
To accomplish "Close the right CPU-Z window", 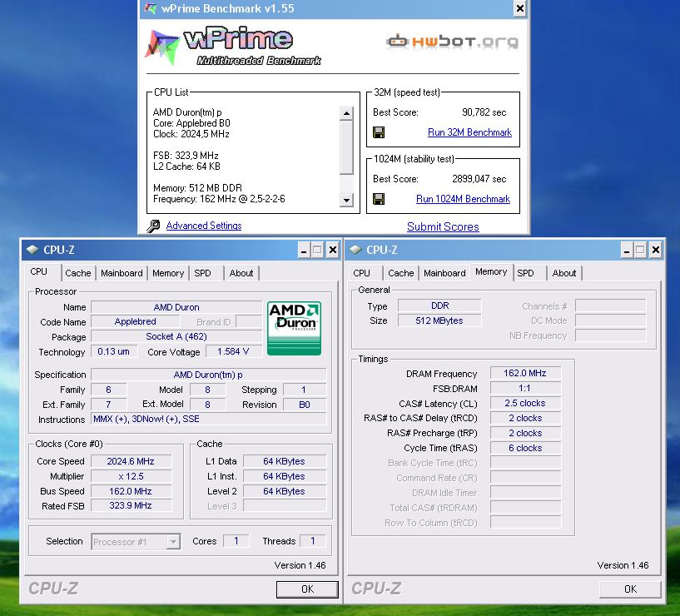I will coord(655,250).
